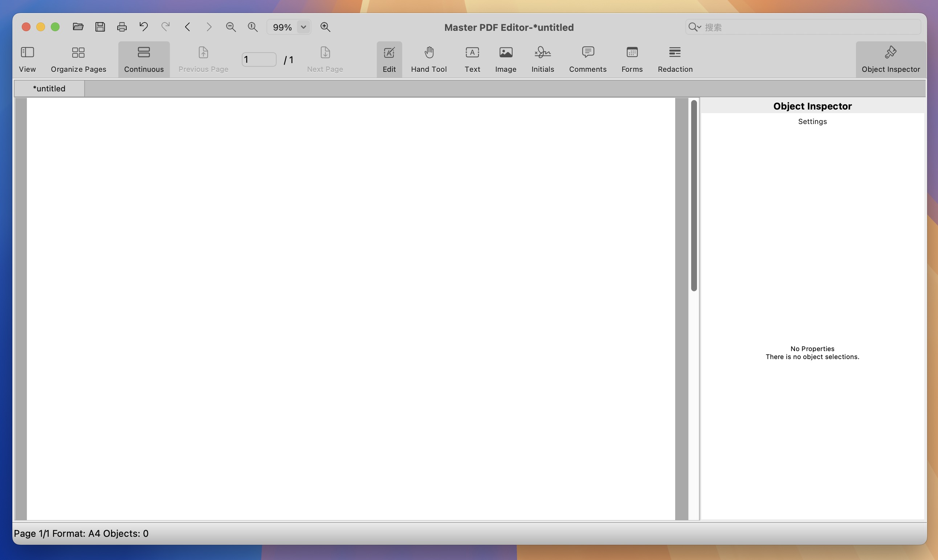Add a comment with the Comments tool
Image resolution: width=938 pixels, height=560 pixels.
587,59
